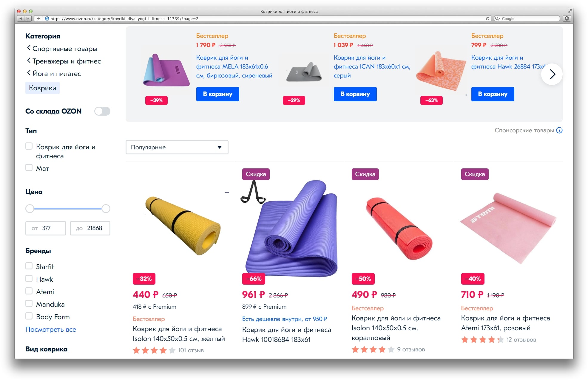Click Посмотреть все brands link
Image resolution: width=588 pixels, height=380 pixels.
tap(51, 329)
